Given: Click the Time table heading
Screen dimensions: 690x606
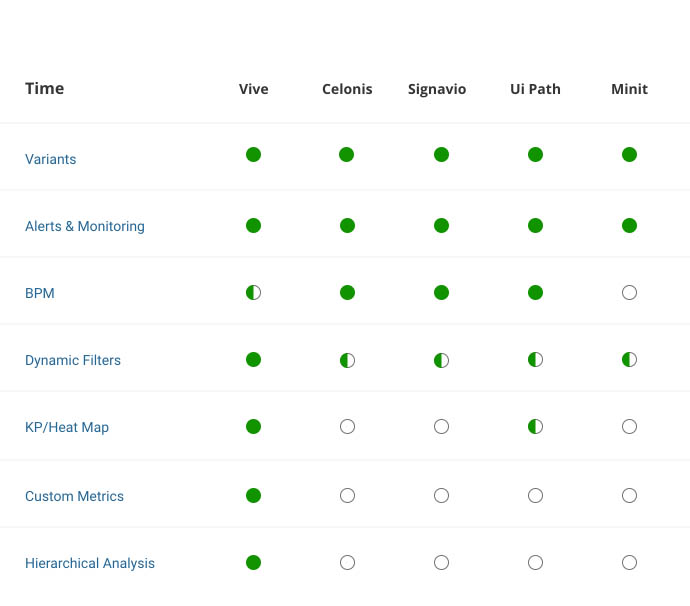Looking at the screenshot, I should point(44,88).
